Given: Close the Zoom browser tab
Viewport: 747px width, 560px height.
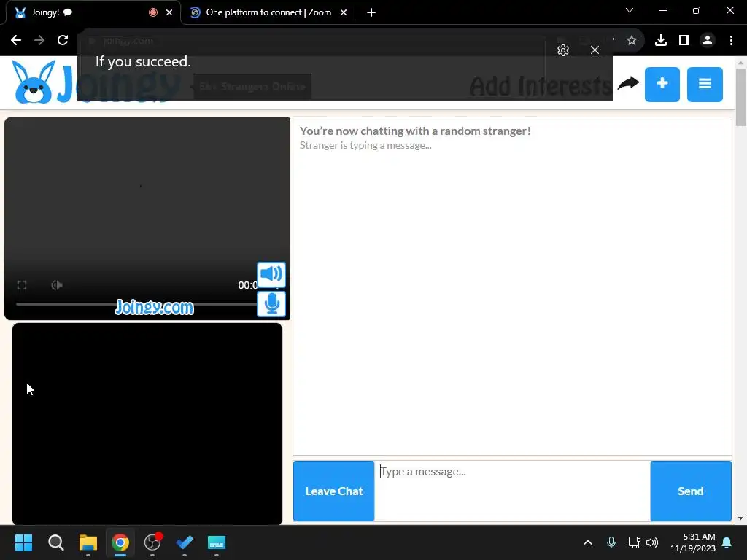Looking at the screenshot, I should tap(344, 12).
